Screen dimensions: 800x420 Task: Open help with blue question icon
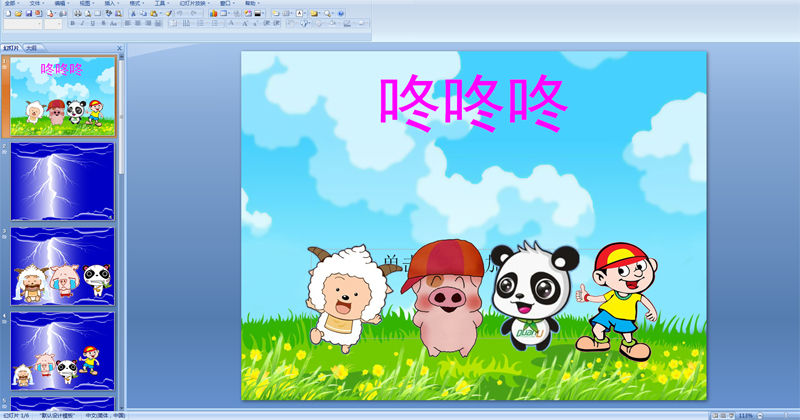(341, 14)
